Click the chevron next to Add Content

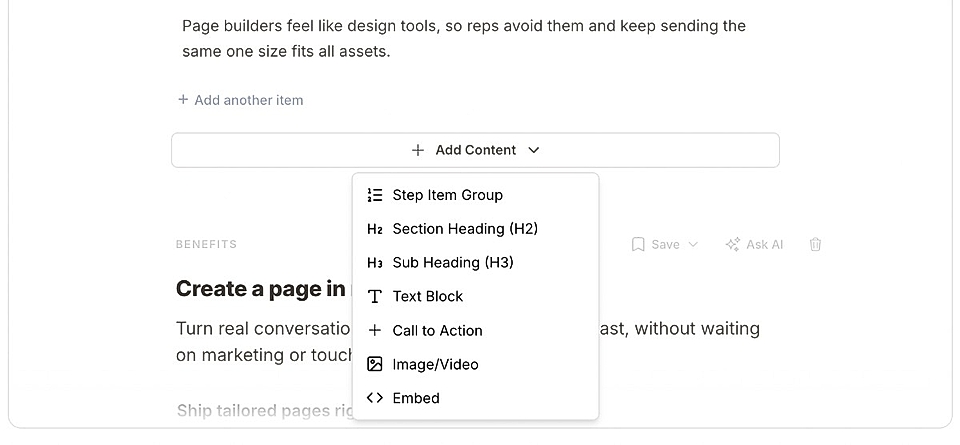(x=533, y=150)
